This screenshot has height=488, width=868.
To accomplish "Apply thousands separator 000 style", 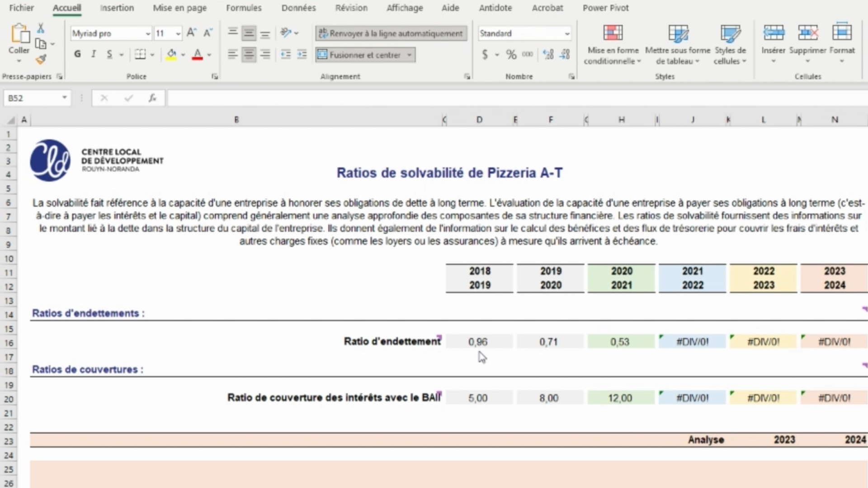I will pyautogui.click(x=528, y=55).
